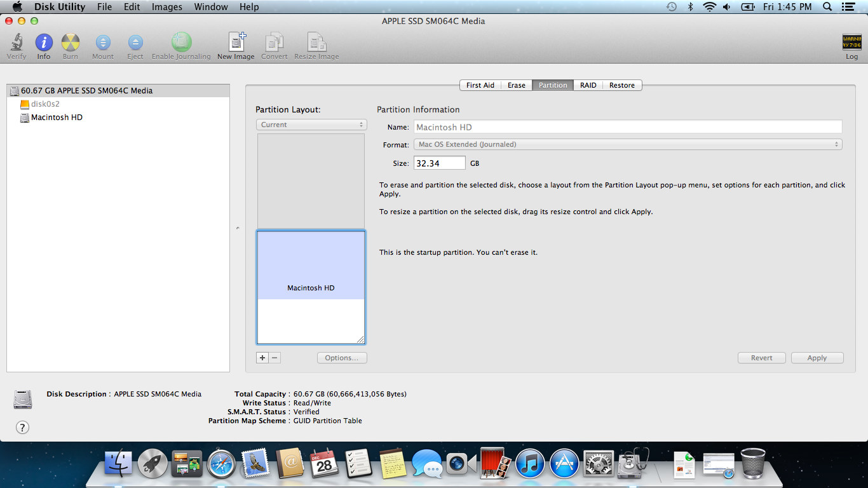Open Spotlight search in the menu bar
868x488 pixels.
point(827,7)
